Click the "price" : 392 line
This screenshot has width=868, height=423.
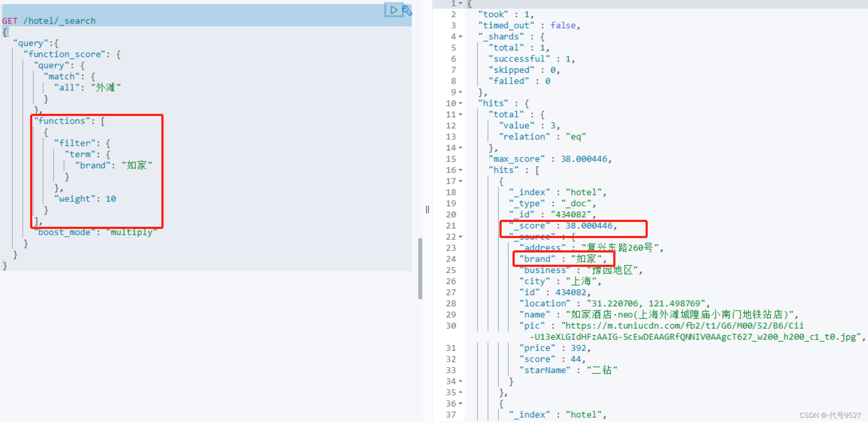click(555, 348)
